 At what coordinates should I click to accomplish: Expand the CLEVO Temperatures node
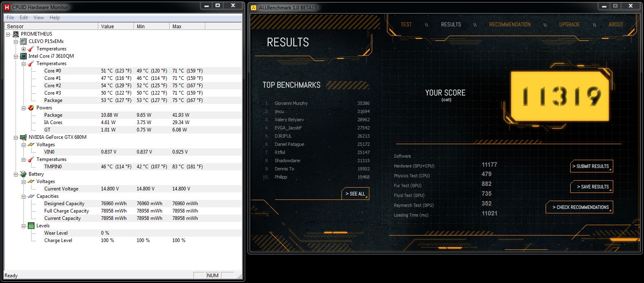tap(23, 49)
